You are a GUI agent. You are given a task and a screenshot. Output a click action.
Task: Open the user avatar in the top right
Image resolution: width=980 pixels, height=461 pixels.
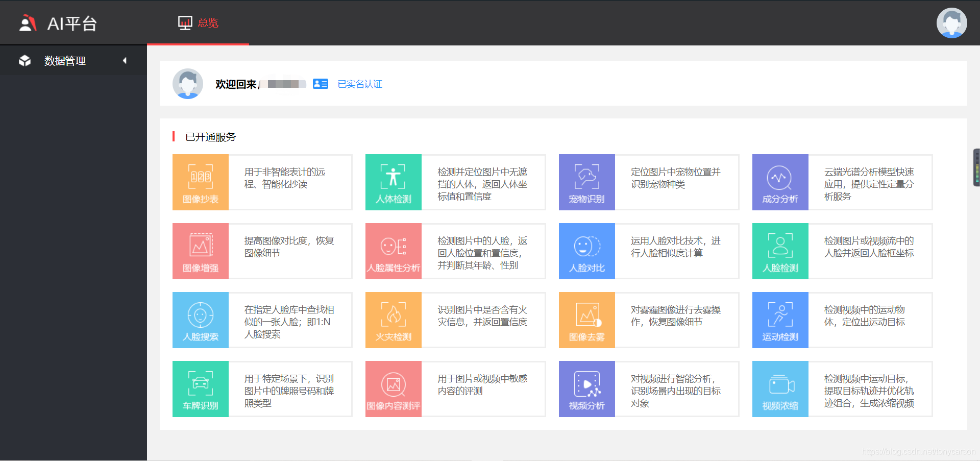tap(951, 22)
